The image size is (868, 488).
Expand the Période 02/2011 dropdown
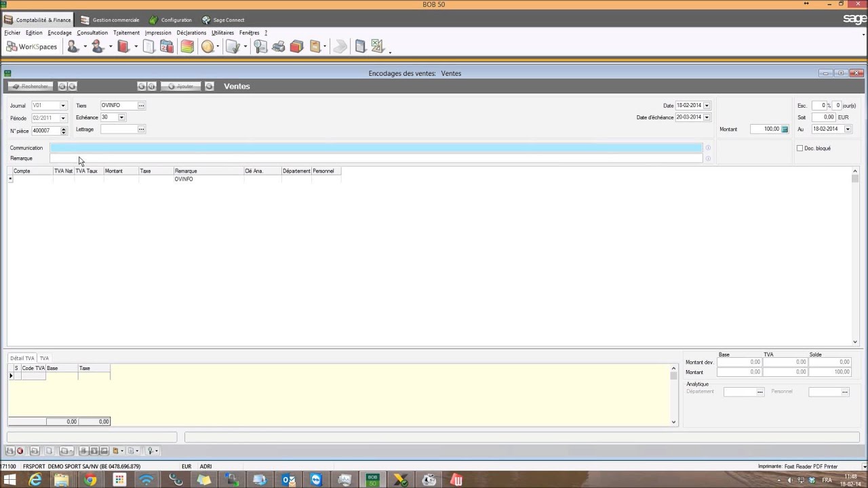(x=63, y=118)
